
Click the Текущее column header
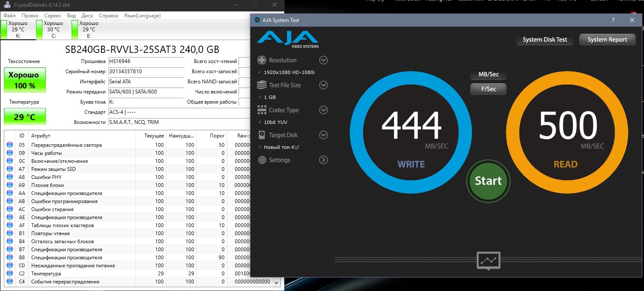click(151, 136)
